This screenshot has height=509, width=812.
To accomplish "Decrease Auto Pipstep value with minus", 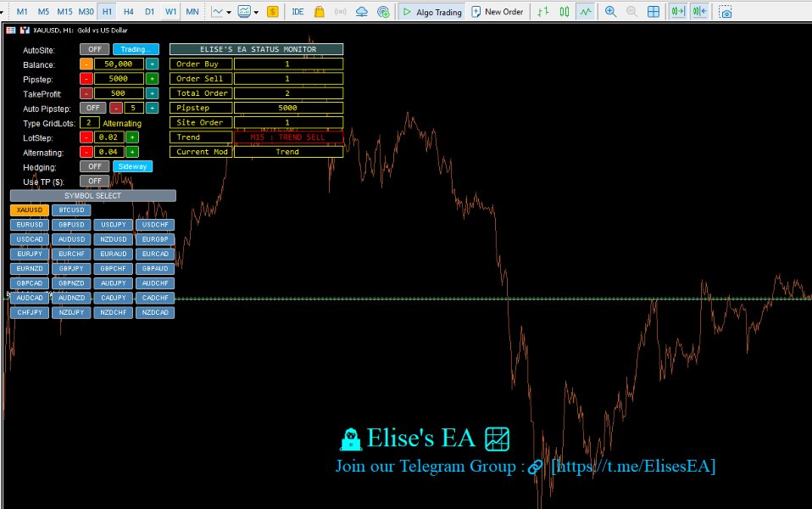I will pos(116,108).
